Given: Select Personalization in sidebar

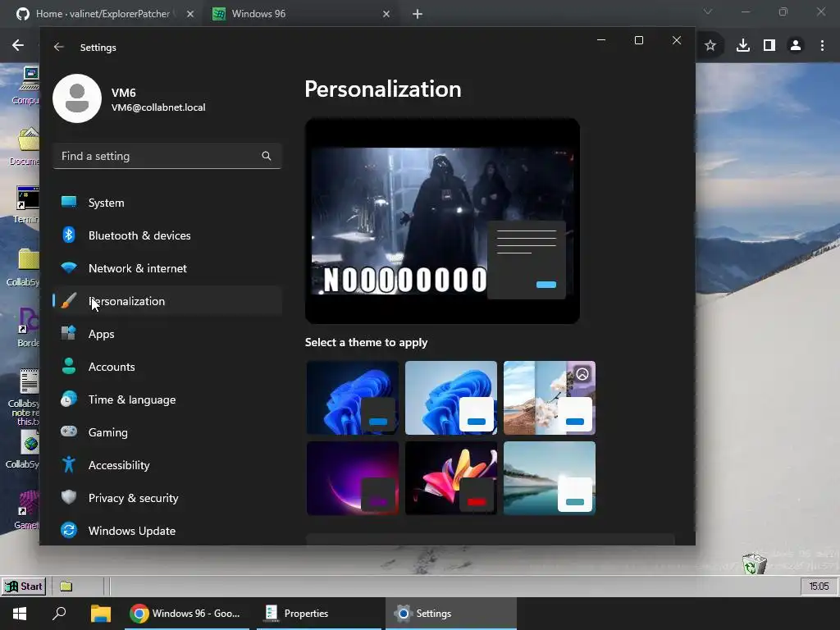Looking at the screenshot, I should 167,301.
